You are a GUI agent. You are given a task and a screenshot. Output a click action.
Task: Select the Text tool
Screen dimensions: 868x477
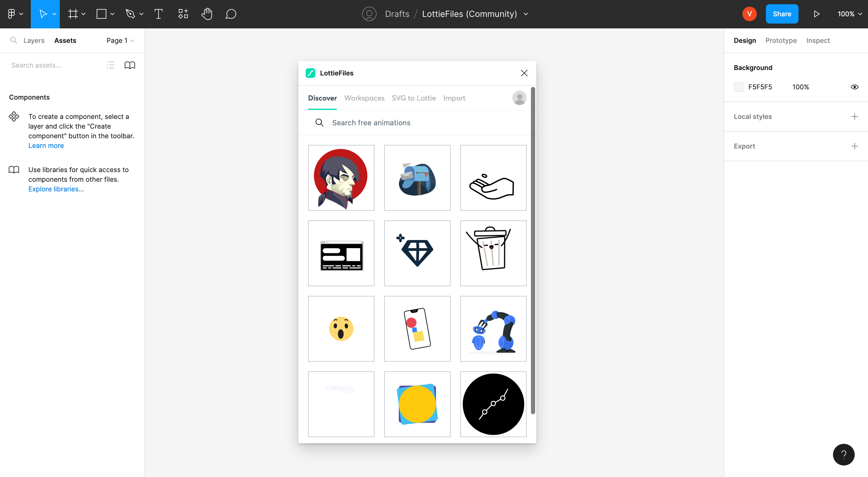pos(158,14)
